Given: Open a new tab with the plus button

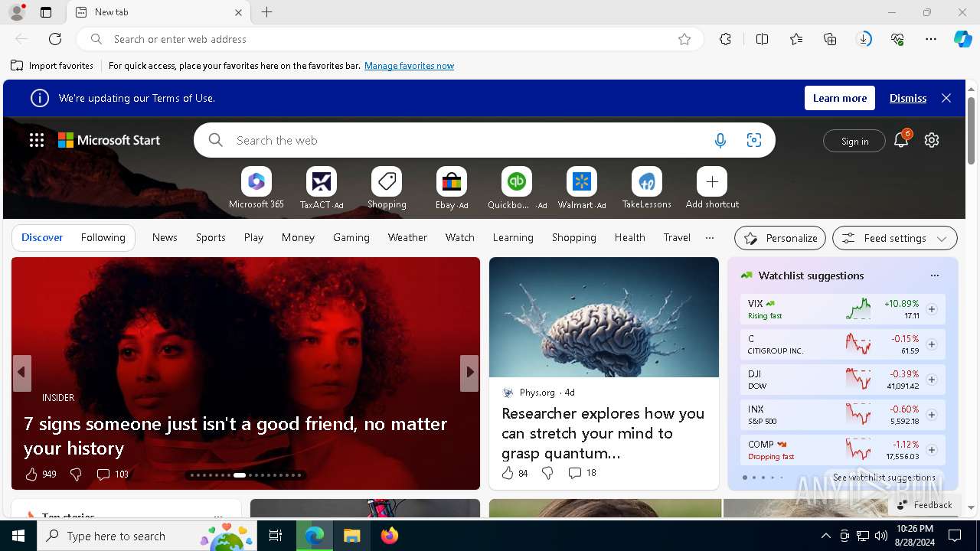Looking at the screenshot, I should click(x=266, y=12).
